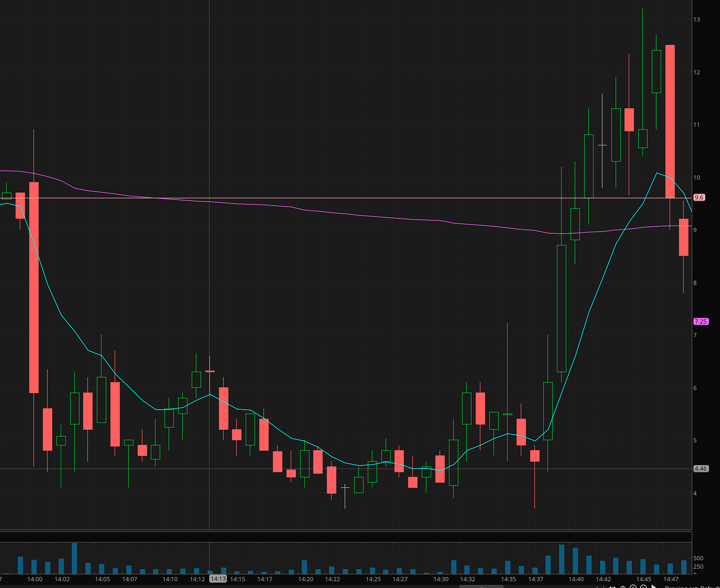Click the 14:22 time axis label
Viewport: 720px width, 588px height.
332,579
